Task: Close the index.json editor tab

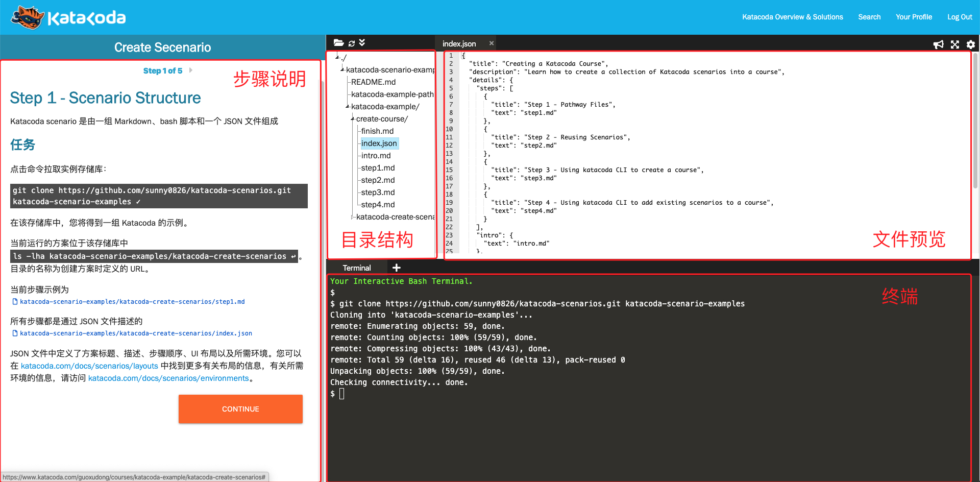Action: click(x=491, y=43)
